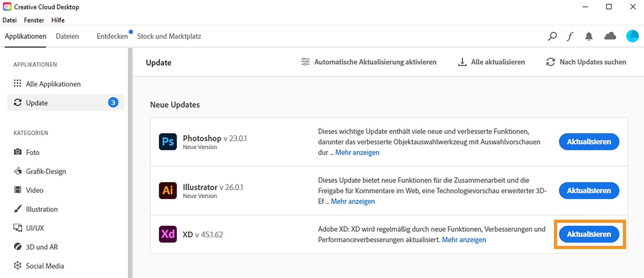Click the UI/UX devices icon

(17, 228)
